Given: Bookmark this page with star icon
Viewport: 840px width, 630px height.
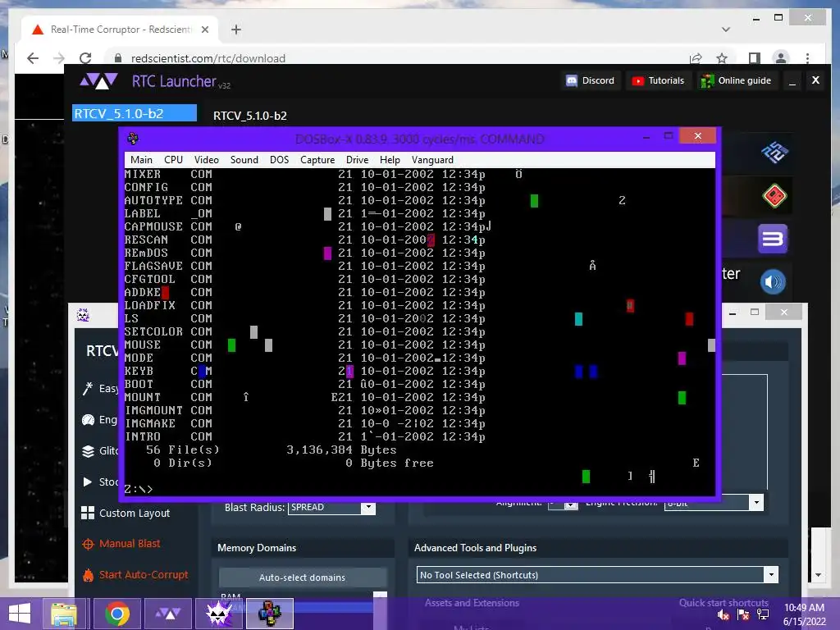Looking at the screenshot, I should coord(722,58).
